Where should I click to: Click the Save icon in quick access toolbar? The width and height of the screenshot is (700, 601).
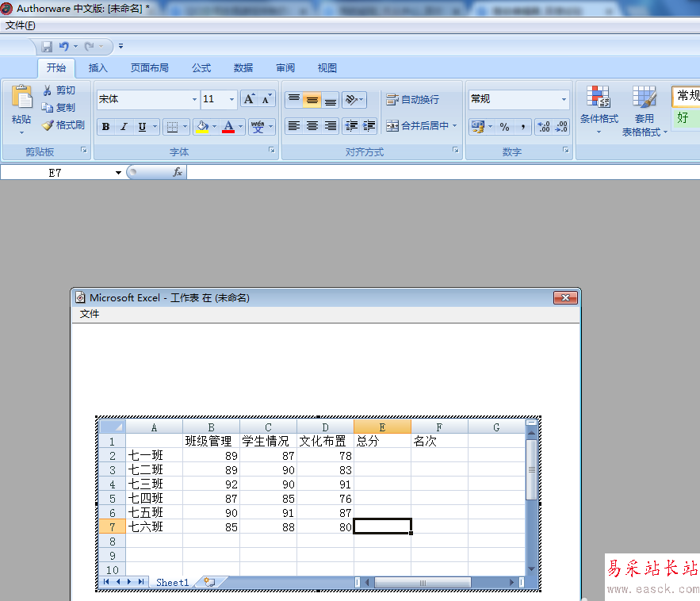(47, 47)
